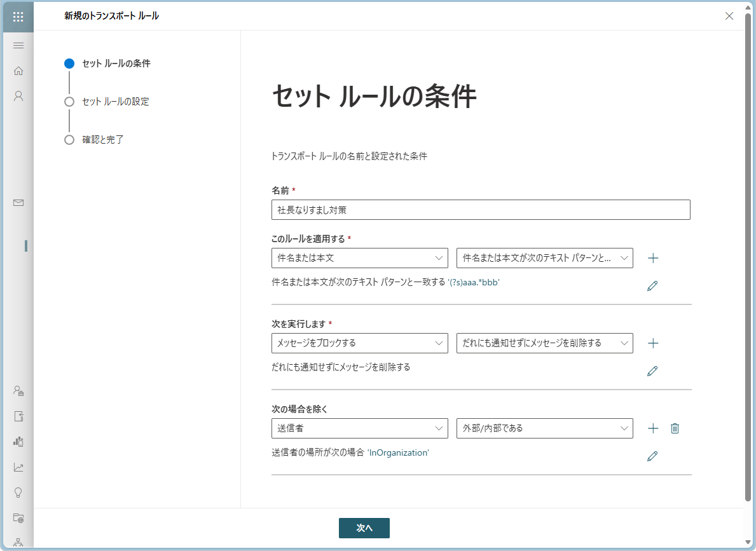Image resolution: width=756 pixels, height=551 pixels.
Task: Open the mail flow envelope icon in sidebar
Action: point(18,203)
